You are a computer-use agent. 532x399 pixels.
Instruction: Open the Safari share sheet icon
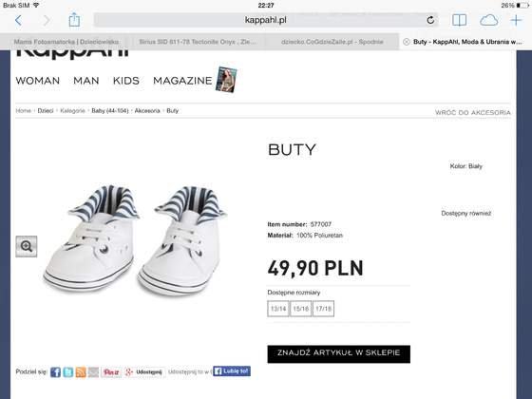coord(74,20)
